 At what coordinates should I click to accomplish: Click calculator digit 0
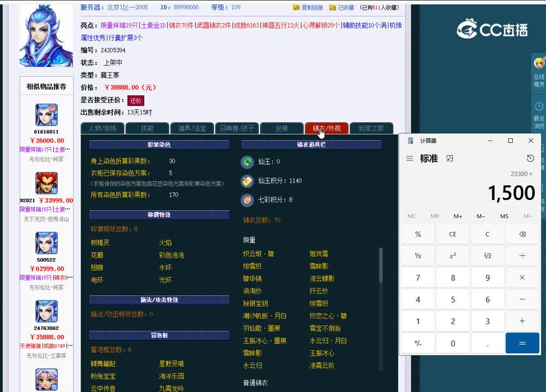(x=453, y=344)
